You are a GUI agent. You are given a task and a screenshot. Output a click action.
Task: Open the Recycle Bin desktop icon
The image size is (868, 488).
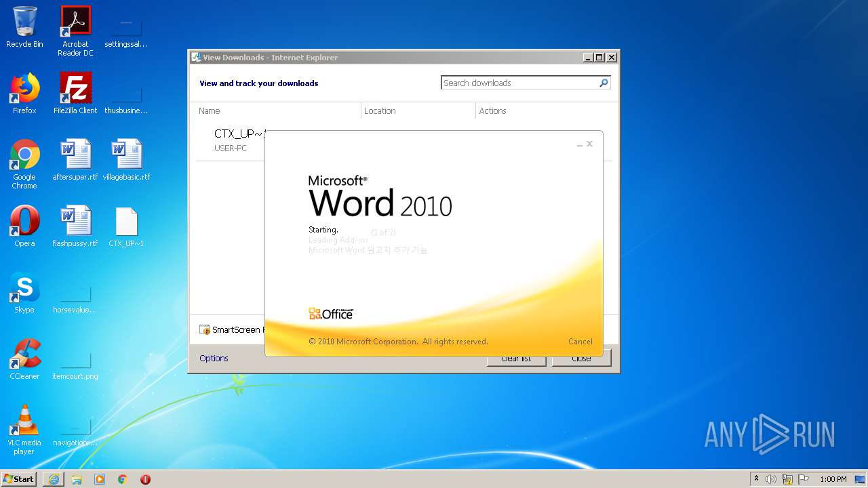pos(24,27)
